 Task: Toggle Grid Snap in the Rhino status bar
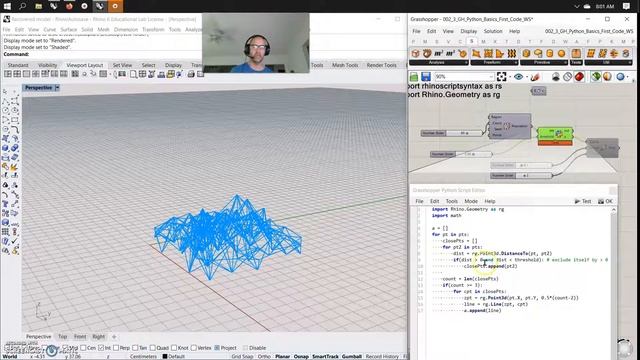(242, 356)
